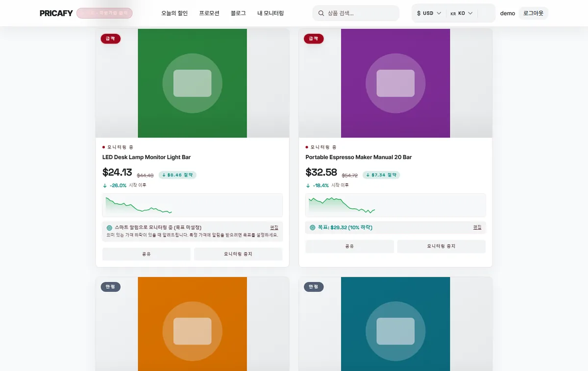Click target icon beside 목표: $29.32

[313, 228]
